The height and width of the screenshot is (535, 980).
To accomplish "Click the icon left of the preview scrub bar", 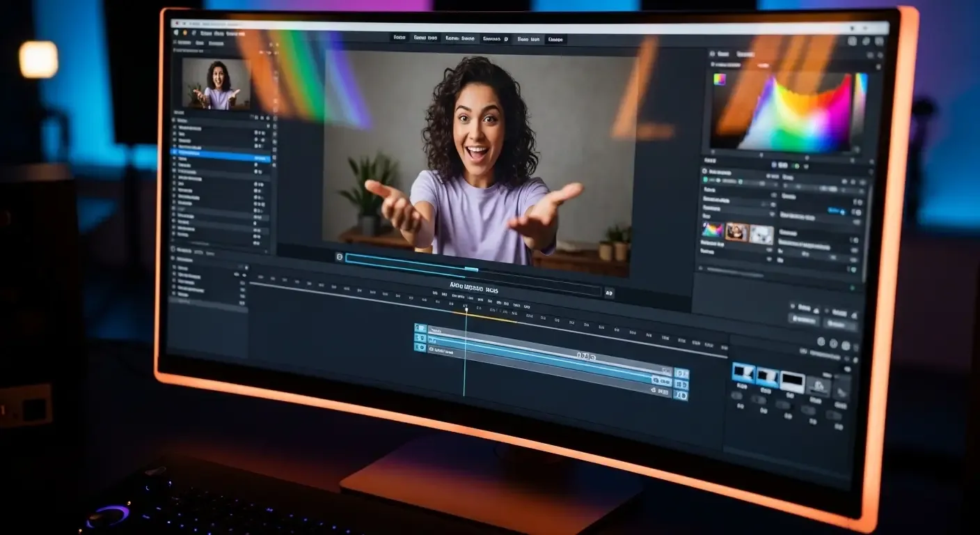I will 340,257.
